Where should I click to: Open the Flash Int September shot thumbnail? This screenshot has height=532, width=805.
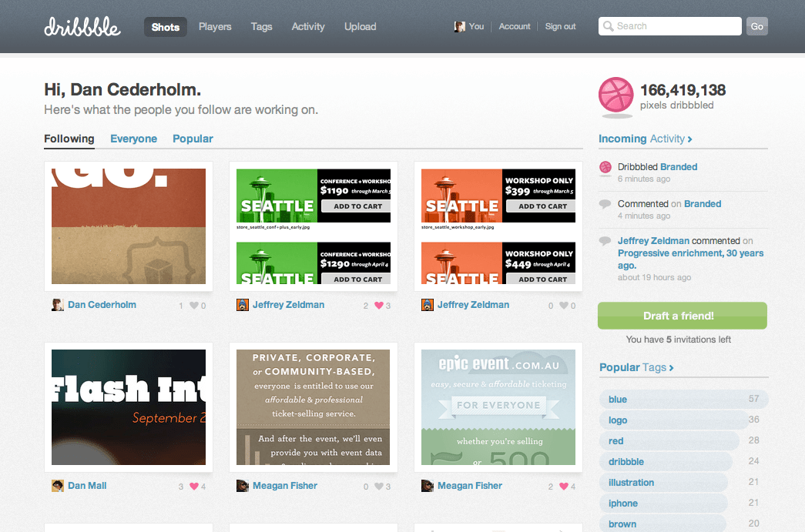129,407
